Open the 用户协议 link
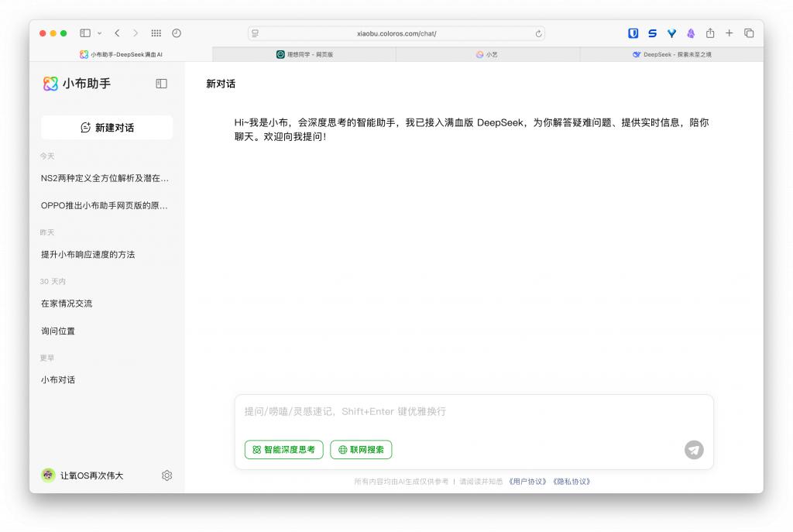This screenshot has height=532, width=793. (x=527, y=482)
